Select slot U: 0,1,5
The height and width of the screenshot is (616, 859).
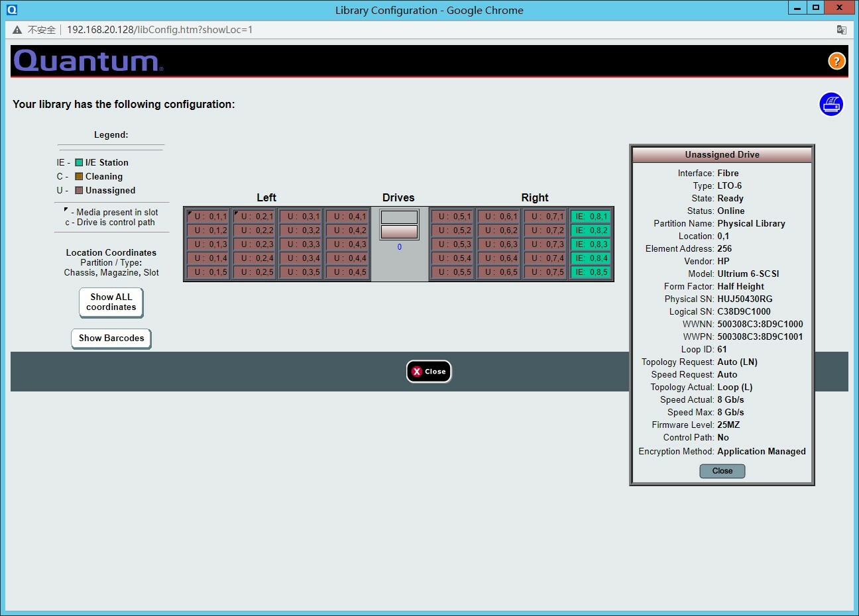coord(207,272)
